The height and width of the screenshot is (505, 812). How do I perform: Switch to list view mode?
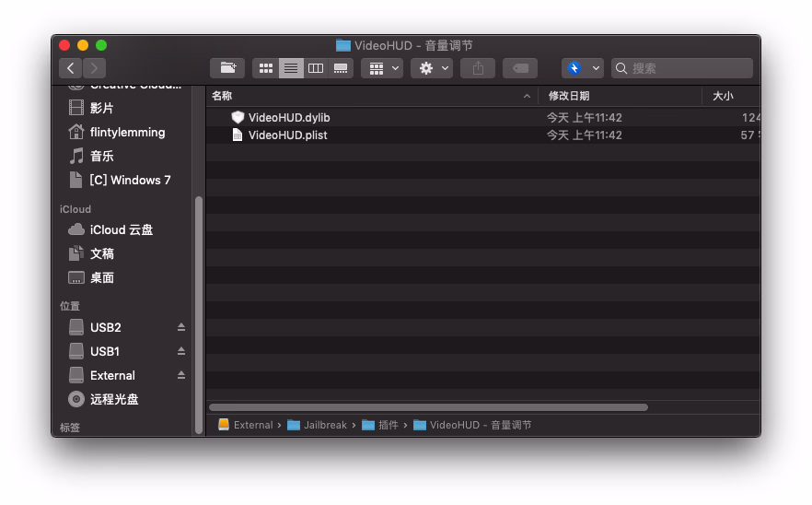tap(291, 68)
